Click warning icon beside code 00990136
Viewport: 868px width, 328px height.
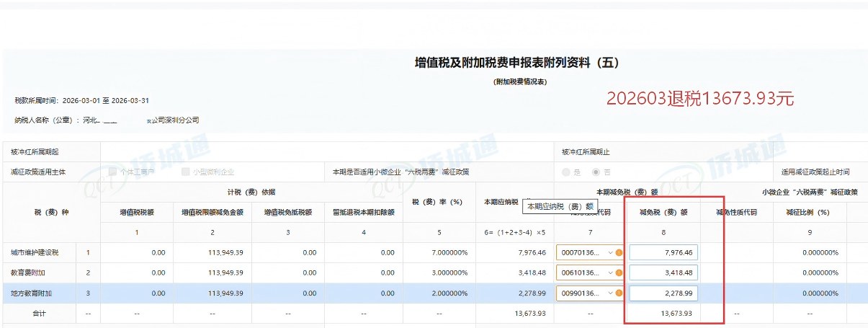click(619, 293)
